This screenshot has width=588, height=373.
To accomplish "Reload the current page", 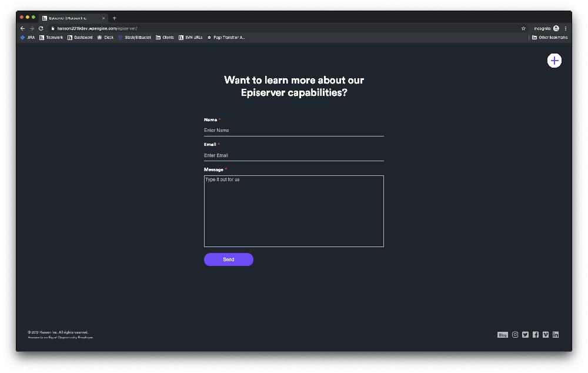I will [x=41, y=28].
